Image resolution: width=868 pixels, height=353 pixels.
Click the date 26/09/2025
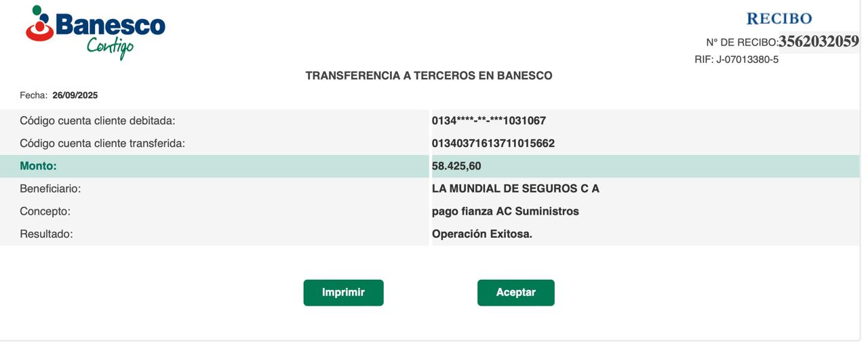[x=75, y=96]
